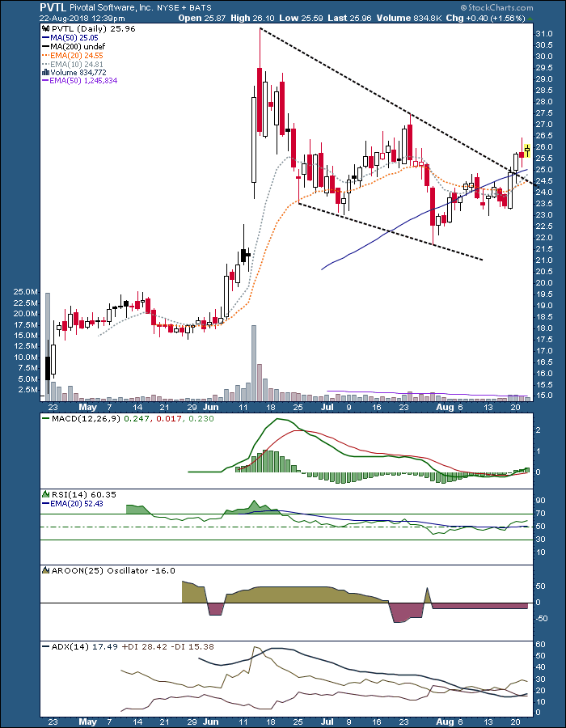The image size is (566, 728).
Task: Click the yellow-highlighted latest candlestick
Action: coord(527,150)
